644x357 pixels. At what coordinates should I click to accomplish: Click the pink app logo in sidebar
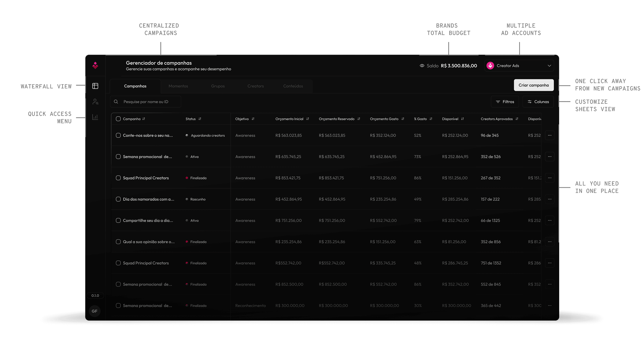click(95, 65)
